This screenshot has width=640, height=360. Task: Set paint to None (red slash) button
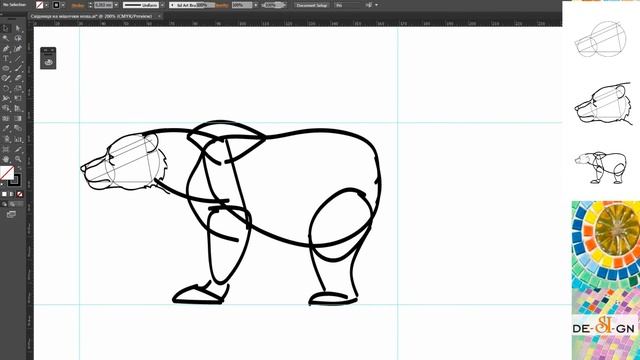tap(20, 194)
